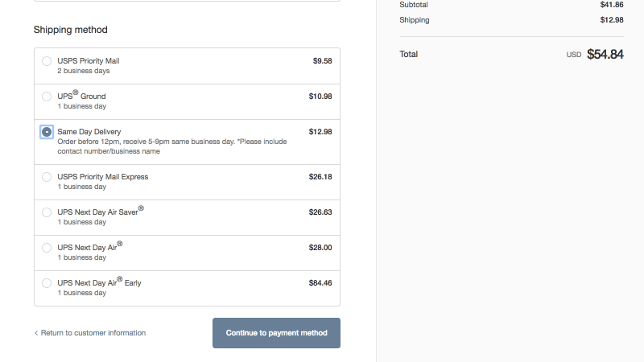Return to customer information link
The height and width of the screenshot is (362, 644).
93,333
